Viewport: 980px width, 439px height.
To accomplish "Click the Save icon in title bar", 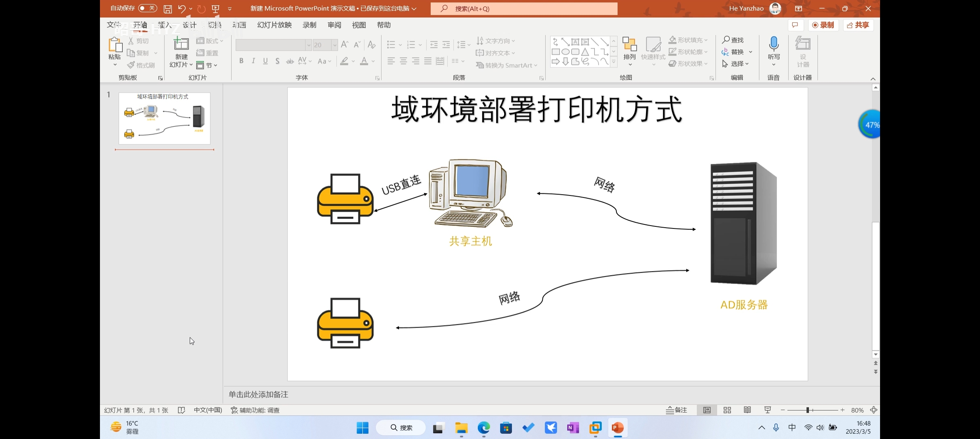I will [x=167, y=9].
